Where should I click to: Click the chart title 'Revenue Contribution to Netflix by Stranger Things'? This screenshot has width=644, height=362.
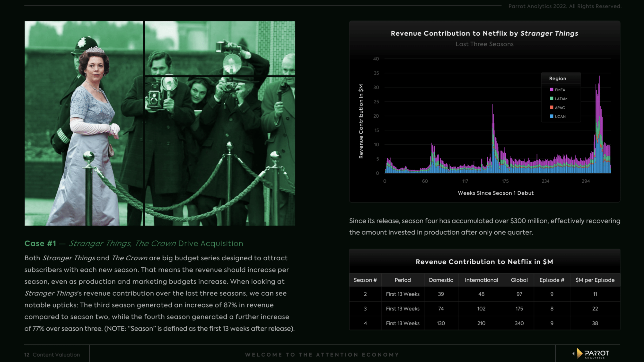pos(484,33)
